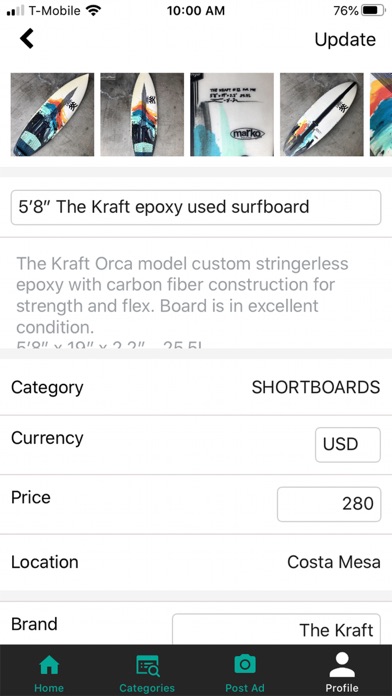
Task: Tap the cellular signal bars icon
Action: click(x=16, y=10)
